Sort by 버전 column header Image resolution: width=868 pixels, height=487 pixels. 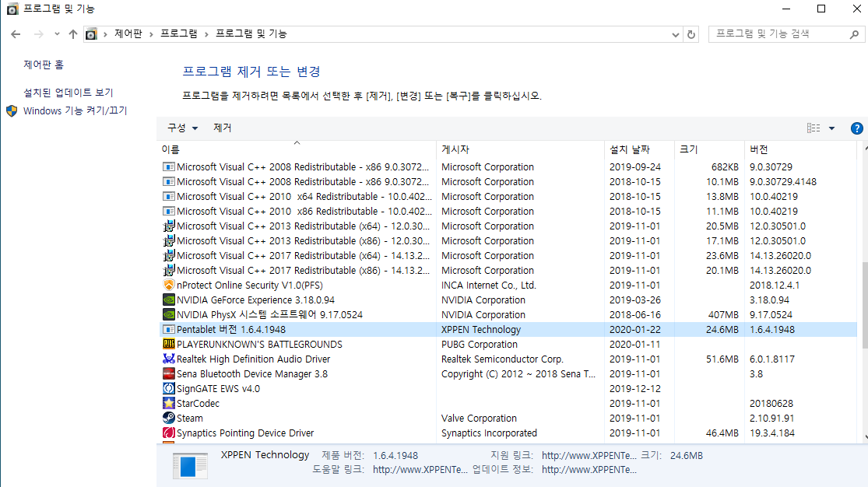click(x=800, y=149)
